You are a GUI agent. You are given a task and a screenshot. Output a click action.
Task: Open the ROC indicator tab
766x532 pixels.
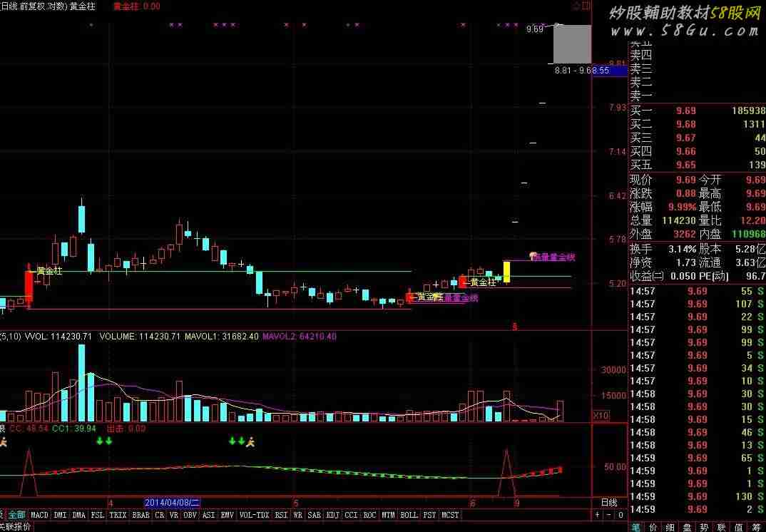click(x=370, y=515)
